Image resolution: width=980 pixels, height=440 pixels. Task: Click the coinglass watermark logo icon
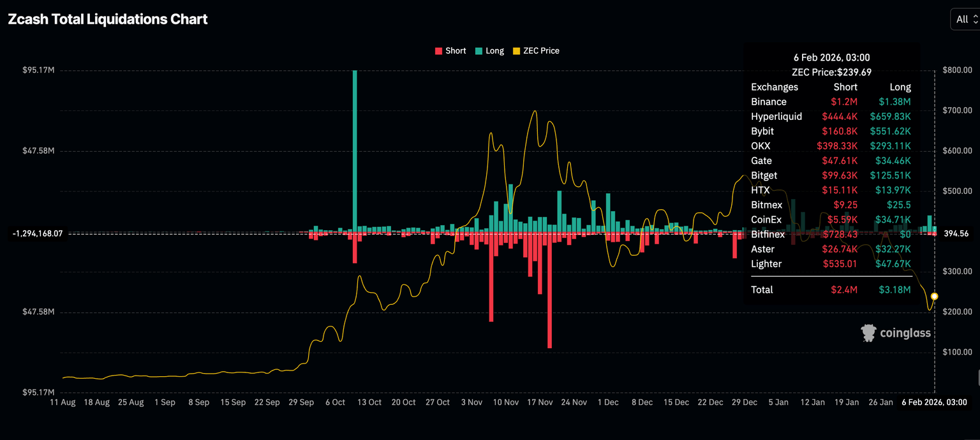pos(868,333)
